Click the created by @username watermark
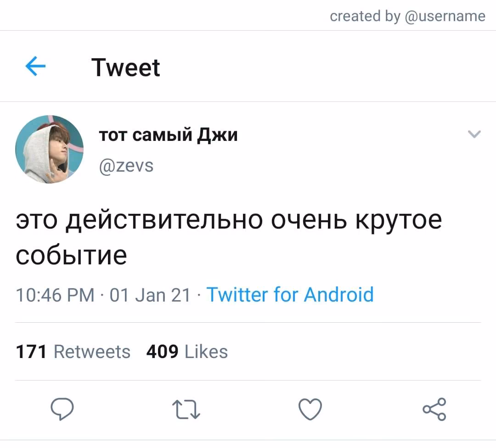This screenshot has height=448, width=496. [x=407, y=16]
